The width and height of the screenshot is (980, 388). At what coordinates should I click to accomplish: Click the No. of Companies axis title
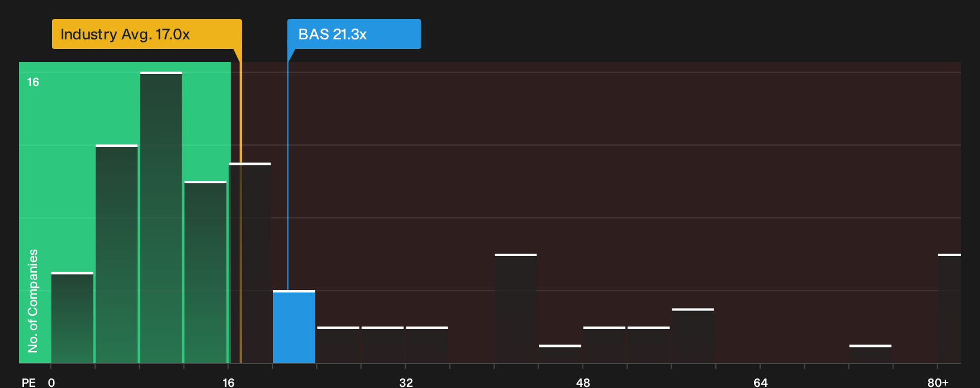[33, 300]
